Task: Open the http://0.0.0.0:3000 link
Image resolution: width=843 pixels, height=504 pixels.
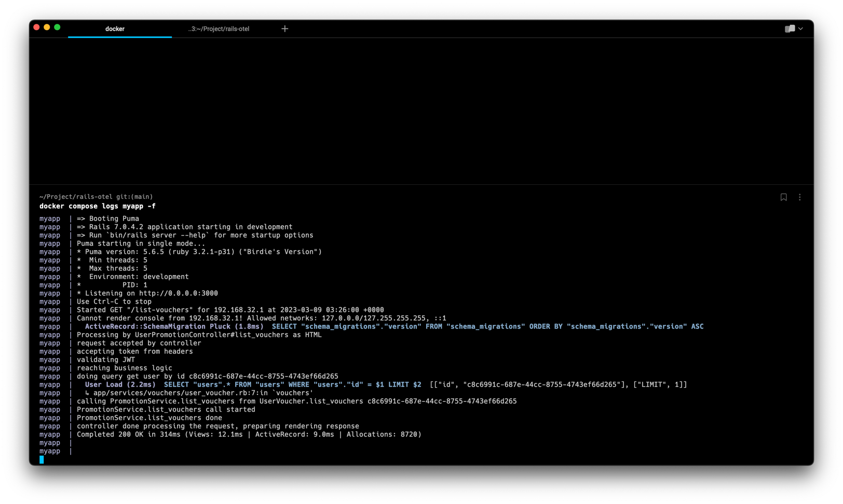Action: click(x=178, y=293)
